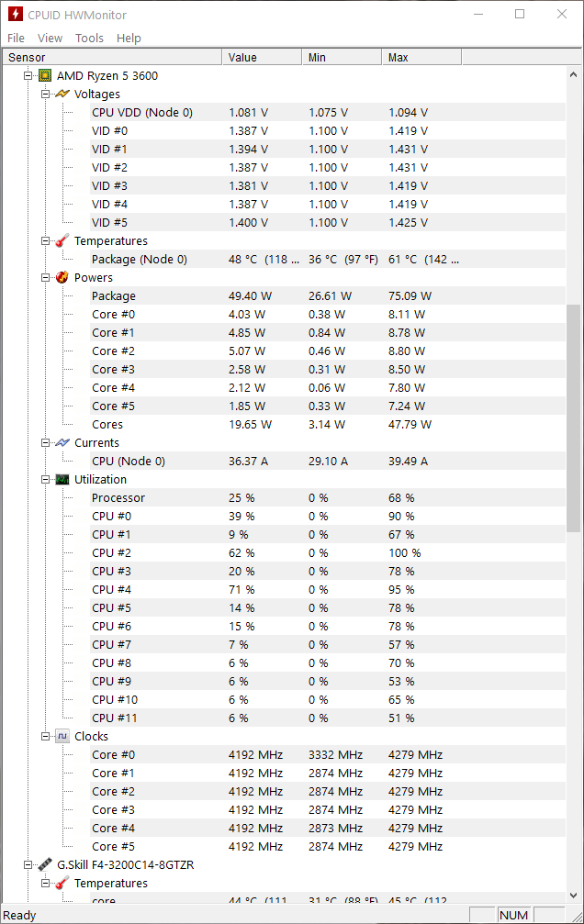Collapse the AMD Ryzen 5 3600 node

point(28,75)
